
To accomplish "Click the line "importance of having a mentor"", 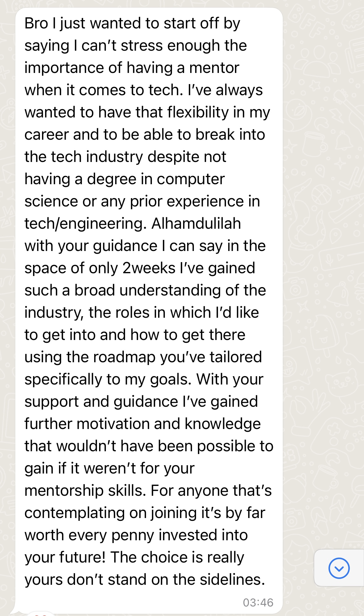I will coord(132,68).
